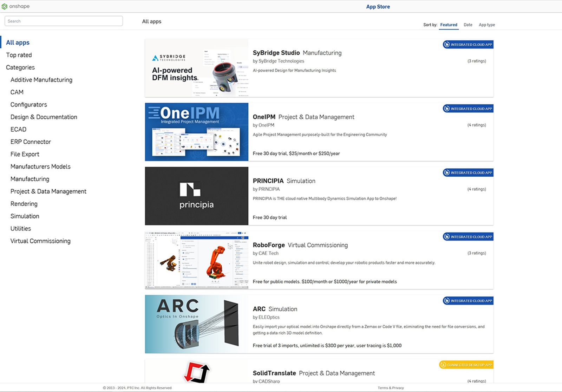This screenshot has width=562, height=392.
Task: Click ARC's Integrated Cloud App badge
Action: point(468,301)
